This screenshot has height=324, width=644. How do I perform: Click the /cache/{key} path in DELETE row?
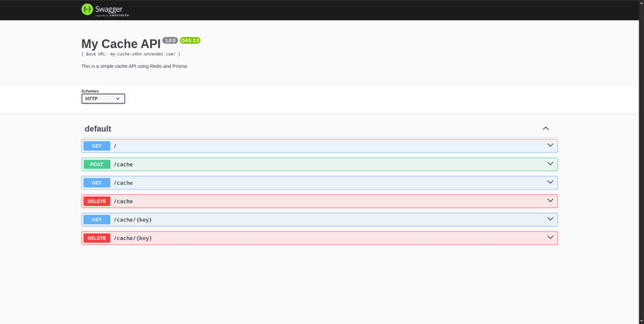[132, 239]
